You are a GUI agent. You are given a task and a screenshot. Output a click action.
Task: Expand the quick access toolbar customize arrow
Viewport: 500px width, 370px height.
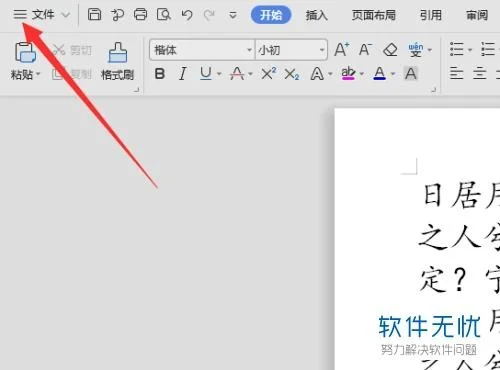click(233, 15)
